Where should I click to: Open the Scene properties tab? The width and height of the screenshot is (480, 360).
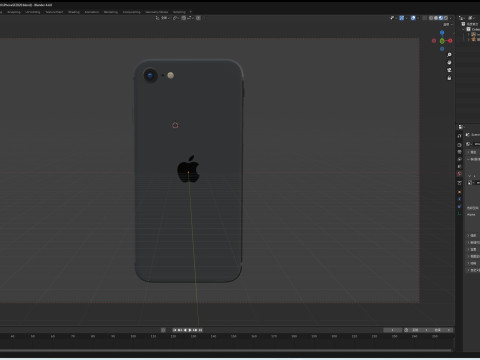click(x=459, y=166)
